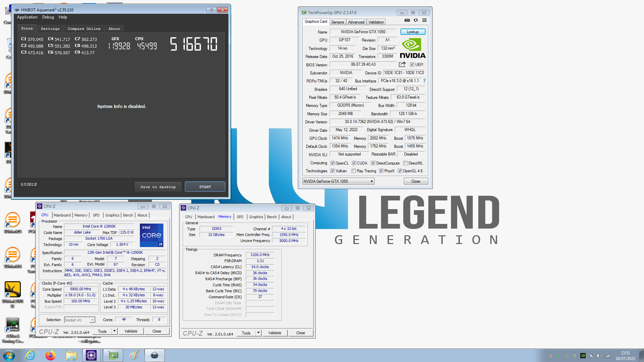Viewport: 644px width, 362px height.
Task: Switch to GPU-Z Sensors tab
Action: point(337,22)
